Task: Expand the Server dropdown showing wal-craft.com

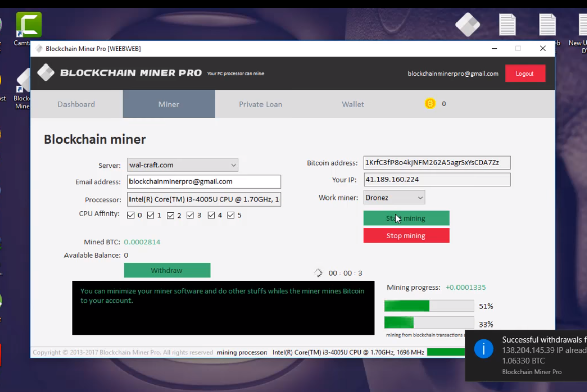Action: coord(182,165)
